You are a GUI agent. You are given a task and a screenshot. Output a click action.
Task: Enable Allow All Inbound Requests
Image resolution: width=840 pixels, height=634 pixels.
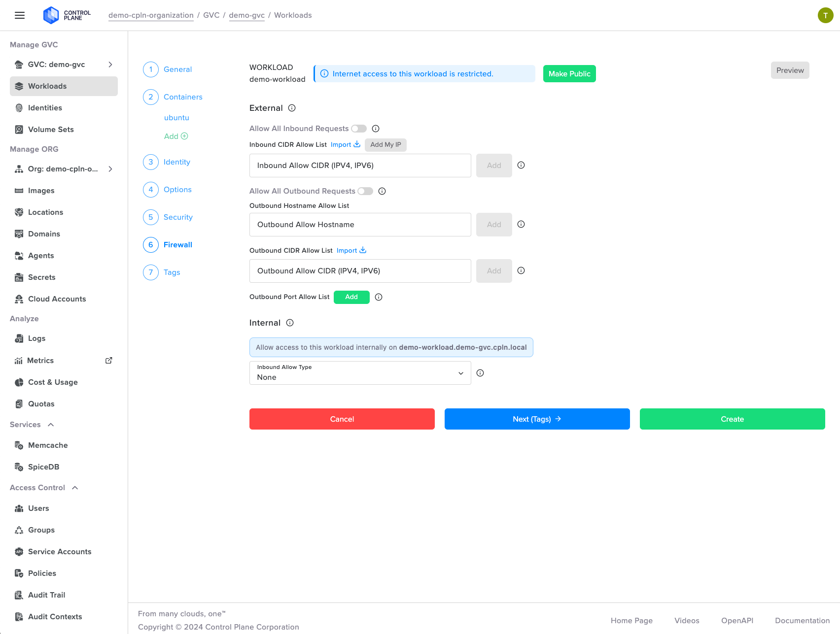click(x=359, y=128)
